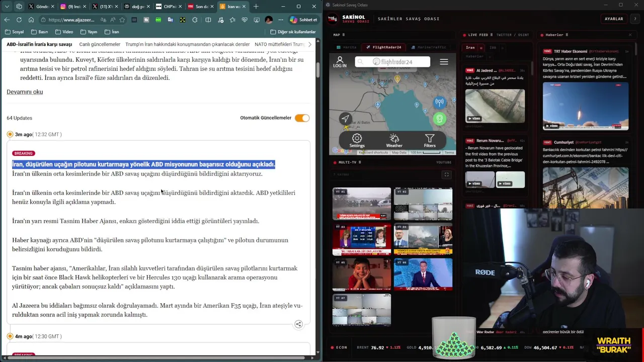Click Devamını oku link
The width and height of the screenshot is (644, 362).
point(25,92)
